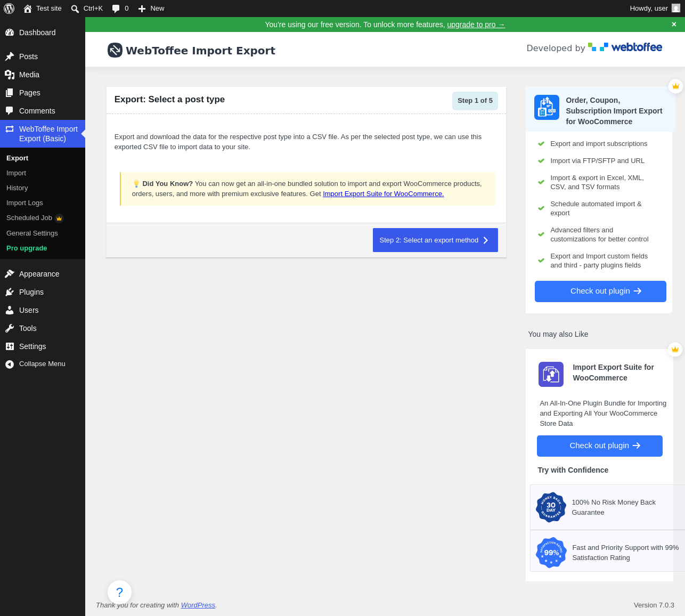Image resolution: width=685 pixels, height=616 pixels.
Task: Open the General Settings submenu item
Action: coord(43,233)
